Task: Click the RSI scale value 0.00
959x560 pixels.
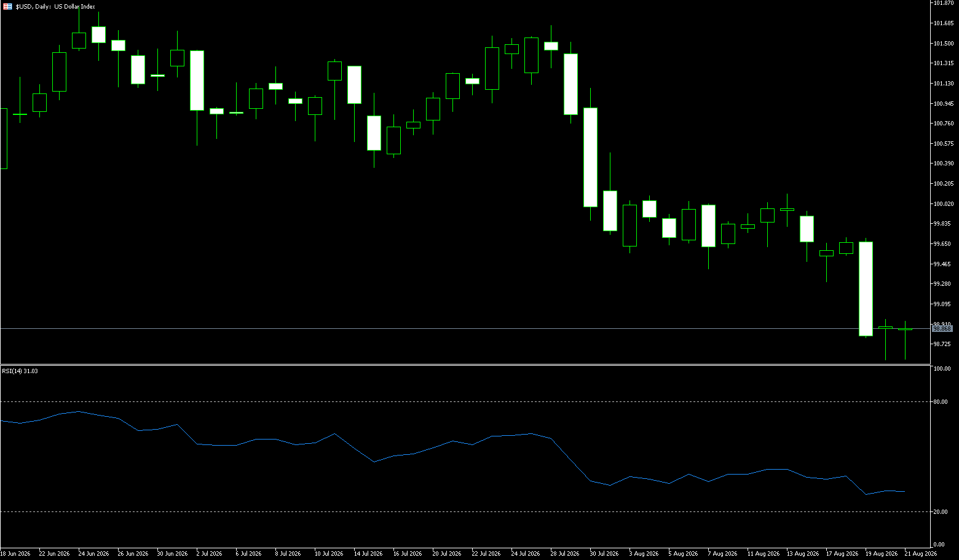Action: coord(939,545)
